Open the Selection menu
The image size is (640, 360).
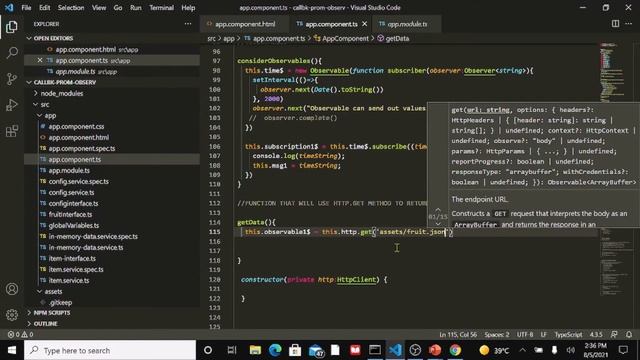[71, 8]
